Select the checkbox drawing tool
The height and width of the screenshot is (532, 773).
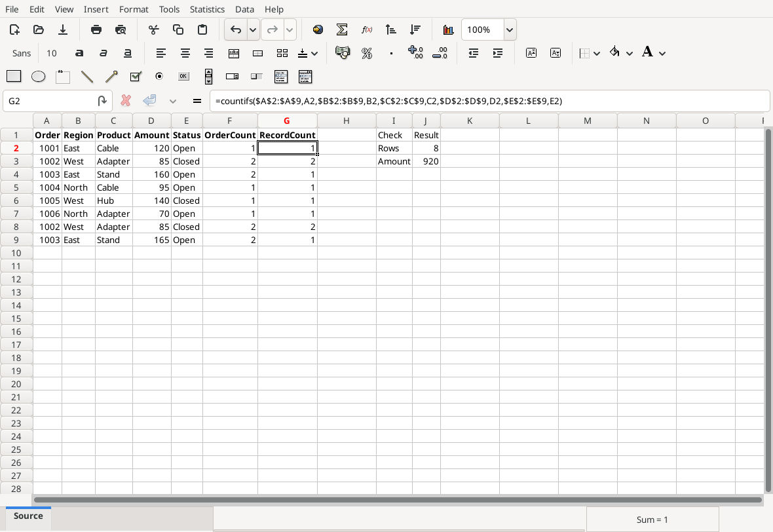tap(135, 77)
